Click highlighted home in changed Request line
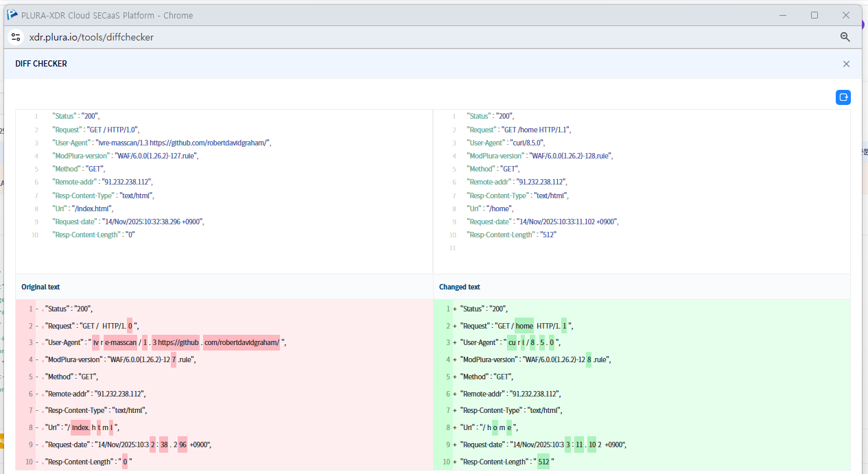The image size is (868, 474). (524, 326)
